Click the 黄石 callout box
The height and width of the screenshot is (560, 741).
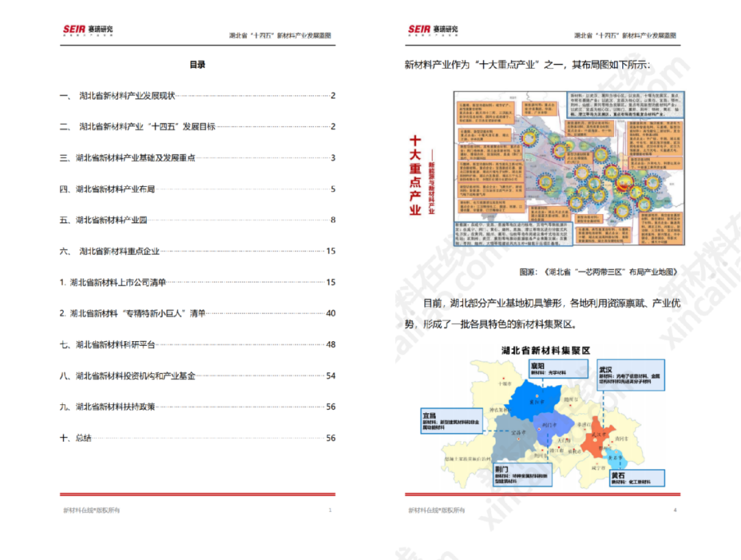[x=637, y=478]
